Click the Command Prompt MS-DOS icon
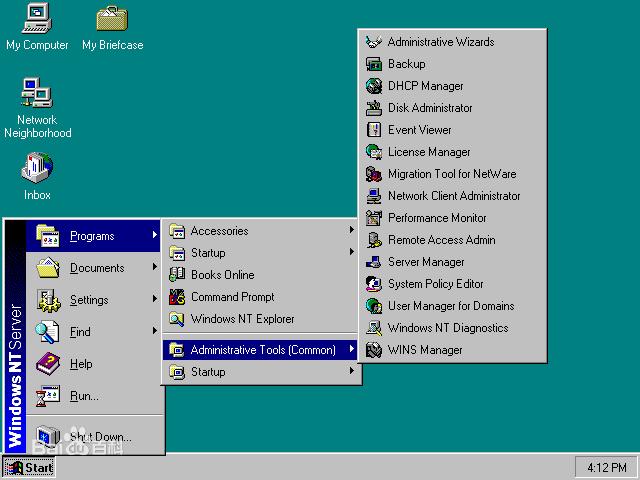The image size is (640, 480). point(177,297)
